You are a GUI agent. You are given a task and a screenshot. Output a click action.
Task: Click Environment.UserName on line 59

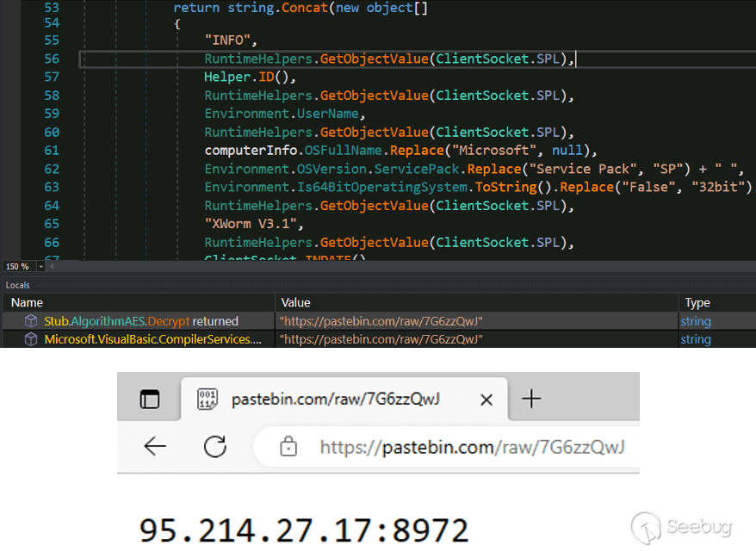pos(282,114)
